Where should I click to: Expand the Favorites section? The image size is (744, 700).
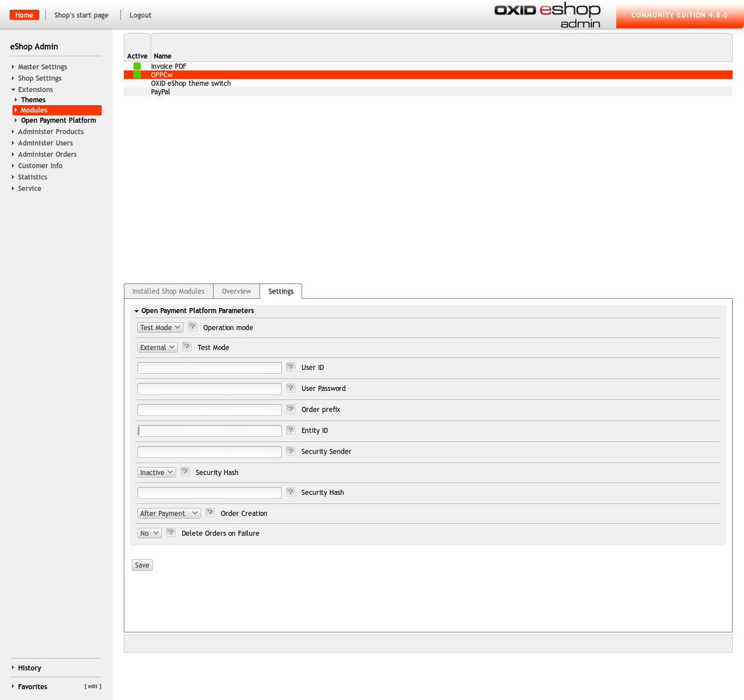(32, 687)
